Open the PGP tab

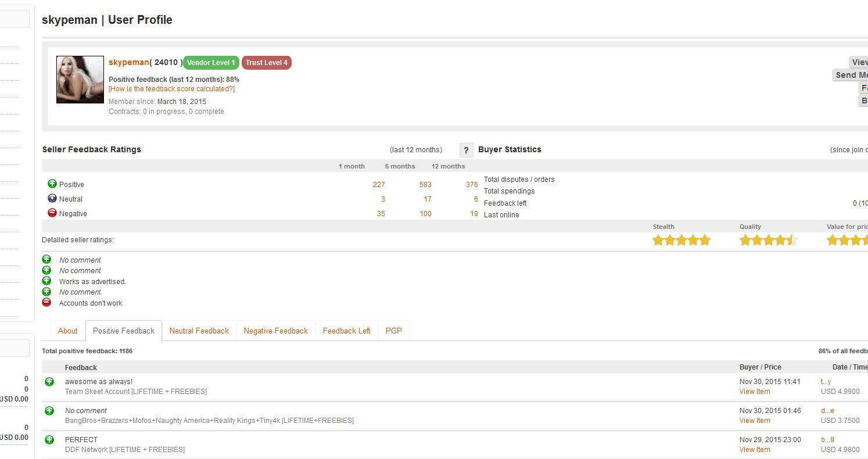[x=393, y=331]
